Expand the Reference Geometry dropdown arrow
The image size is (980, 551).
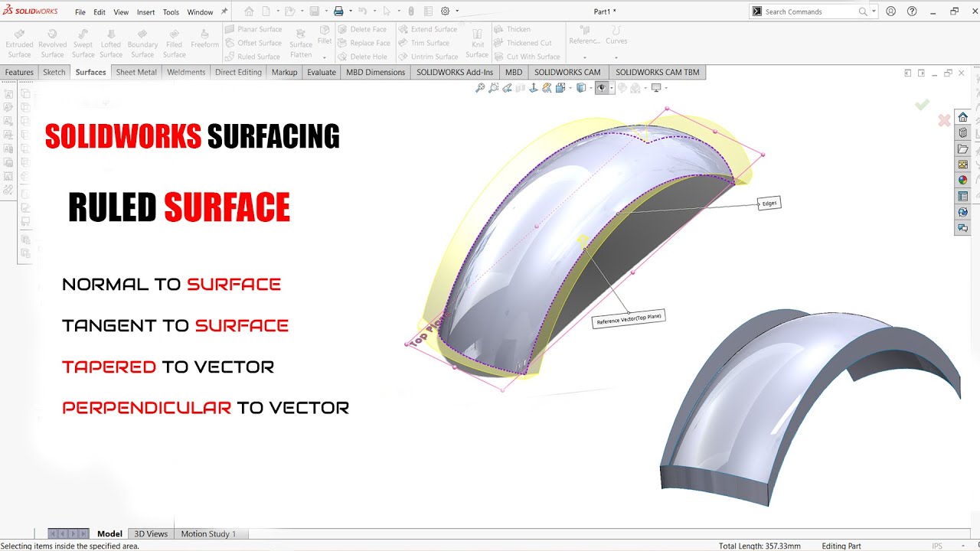point(585,57)
